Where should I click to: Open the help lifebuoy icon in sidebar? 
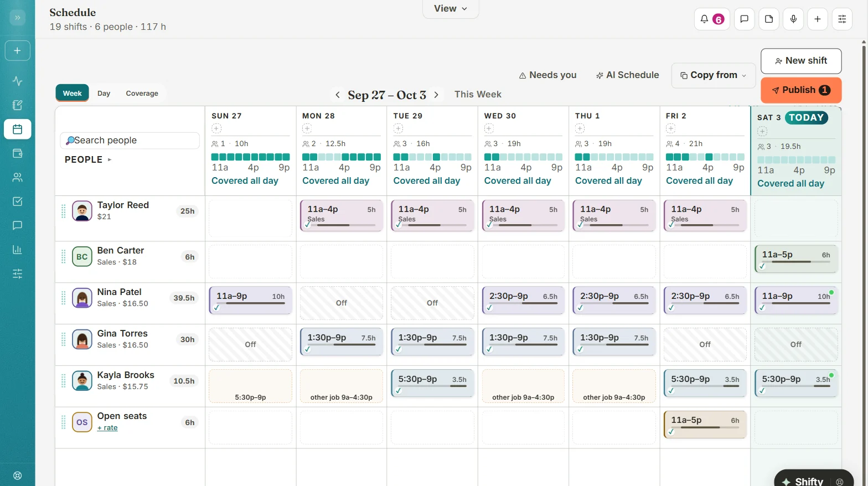point(17,475)
